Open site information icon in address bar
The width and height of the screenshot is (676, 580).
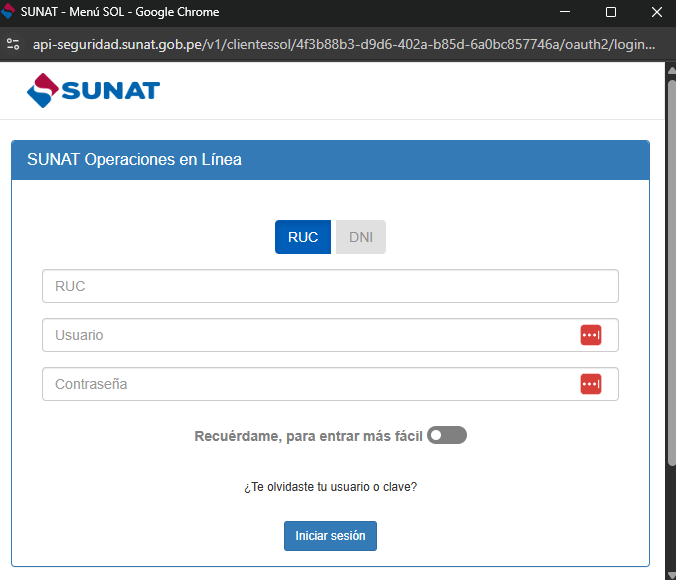pos(13,44)
